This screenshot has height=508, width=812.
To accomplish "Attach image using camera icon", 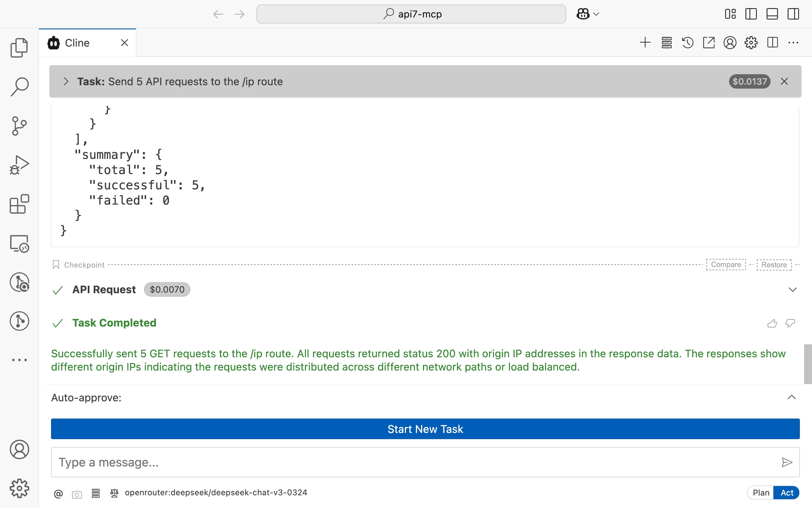I will click(x=77, y=494).
